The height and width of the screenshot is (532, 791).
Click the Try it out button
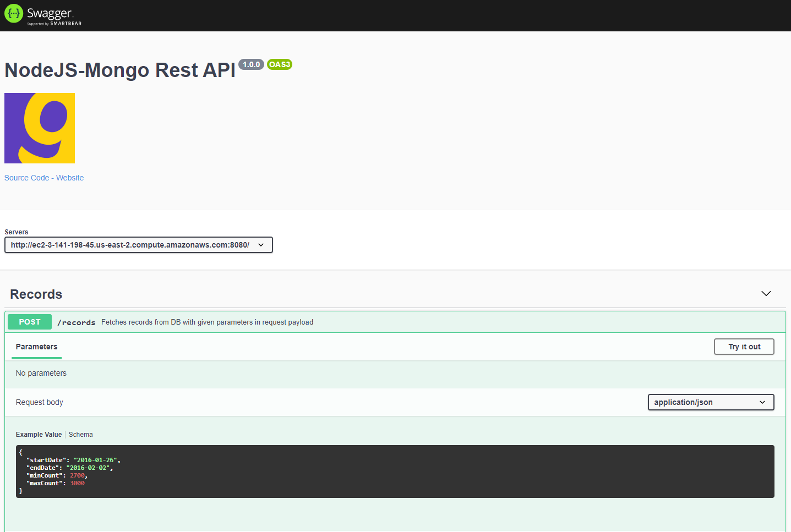coord(744,347)
